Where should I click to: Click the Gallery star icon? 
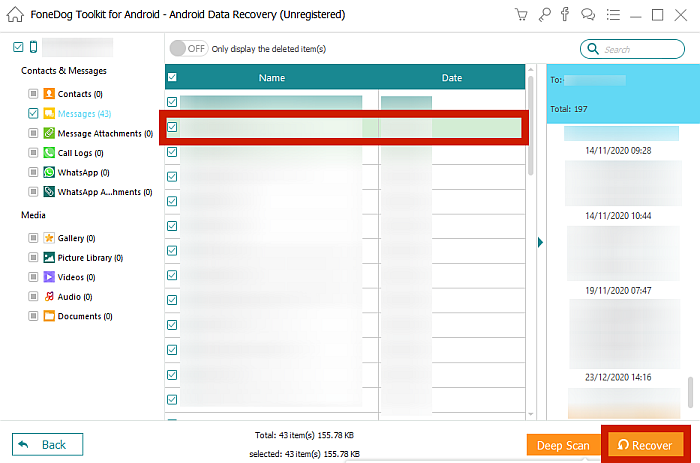[x=49, y=238]
